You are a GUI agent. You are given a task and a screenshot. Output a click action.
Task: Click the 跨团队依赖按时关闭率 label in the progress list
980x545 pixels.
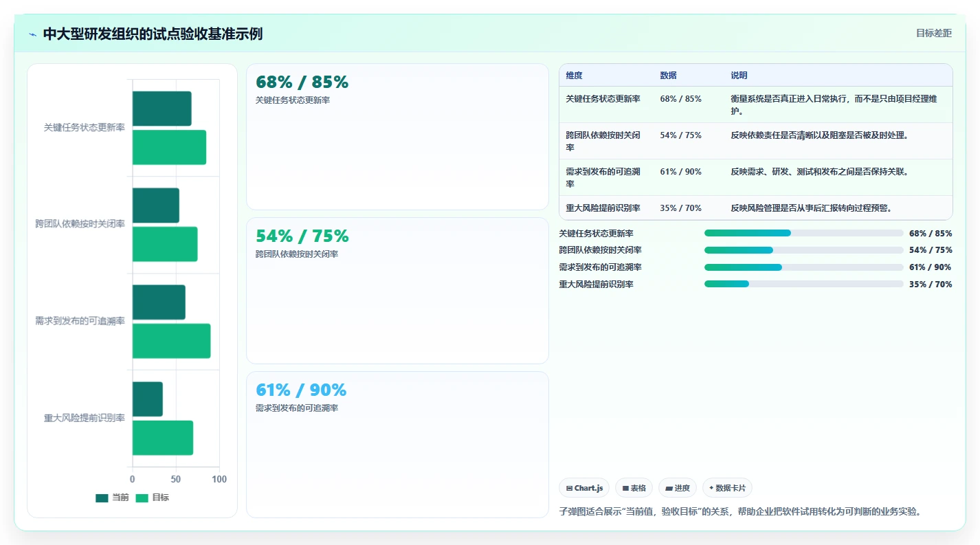pos(601,250)
